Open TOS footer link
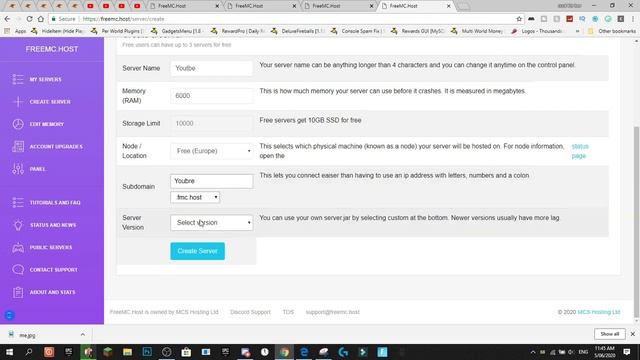640x360 pixels. pos(288,312)
